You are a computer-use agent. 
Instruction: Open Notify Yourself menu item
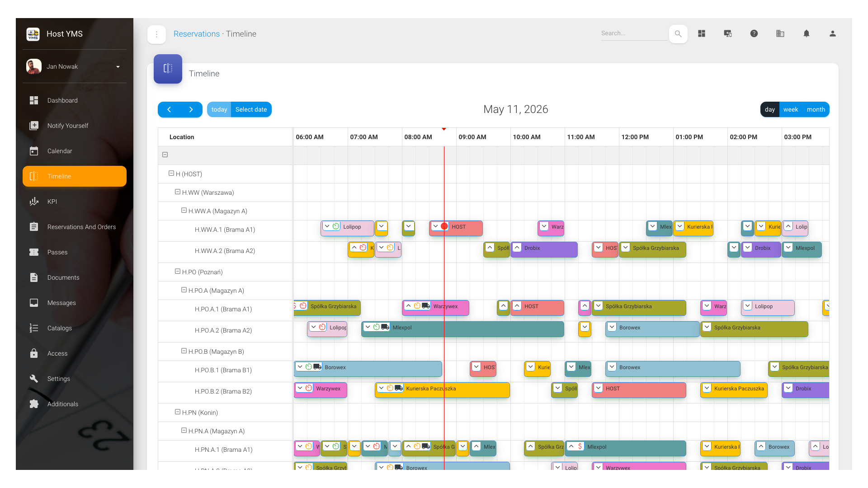tap(75, 126)
